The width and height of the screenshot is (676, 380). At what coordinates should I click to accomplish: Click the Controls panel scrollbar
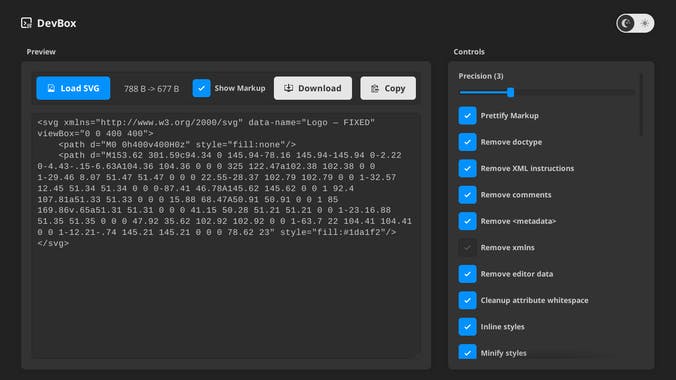point(642,105)
